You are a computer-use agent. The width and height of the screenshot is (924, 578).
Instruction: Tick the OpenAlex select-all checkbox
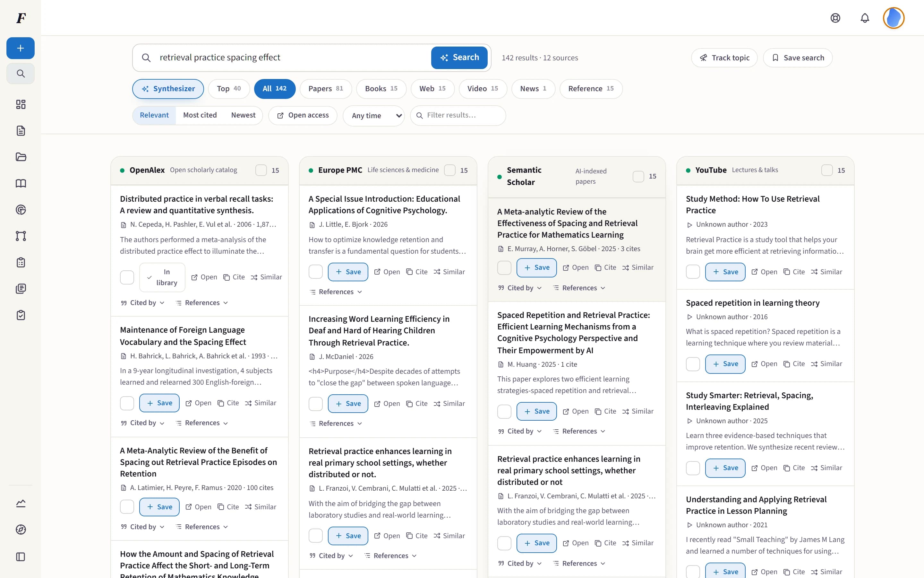tap(261, 171)
